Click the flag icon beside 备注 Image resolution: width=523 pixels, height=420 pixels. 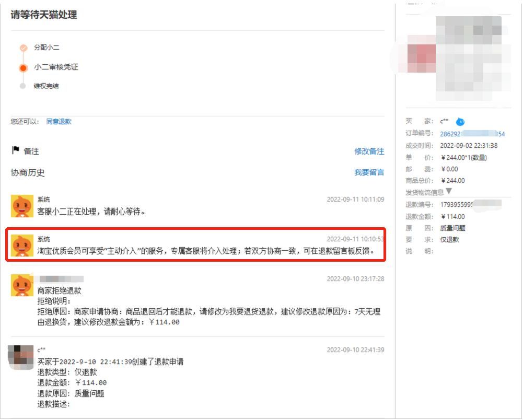coord(14,151)
